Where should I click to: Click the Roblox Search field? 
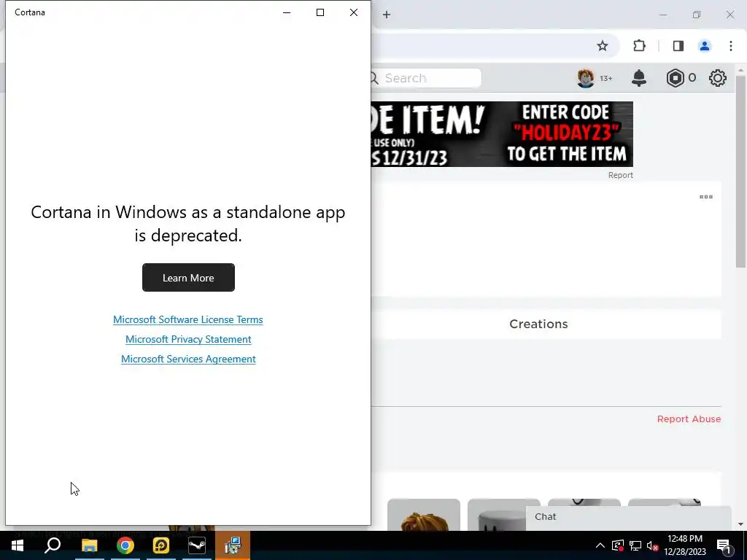click(426, 78)
